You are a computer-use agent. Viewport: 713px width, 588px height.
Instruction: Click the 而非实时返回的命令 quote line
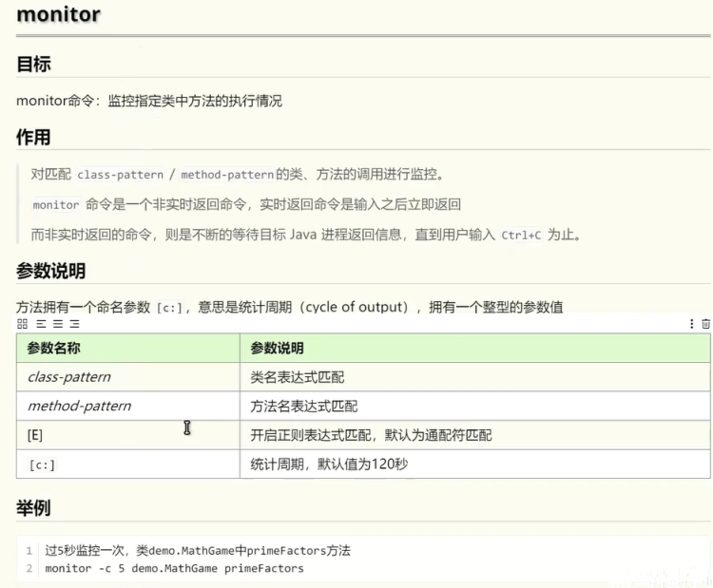click(305, 235)
